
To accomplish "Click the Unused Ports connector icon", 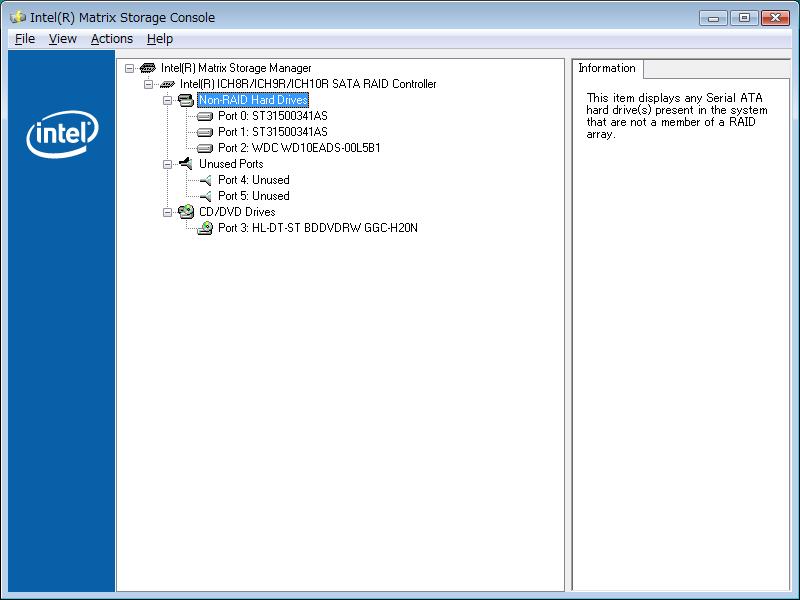I will (186, 164).
